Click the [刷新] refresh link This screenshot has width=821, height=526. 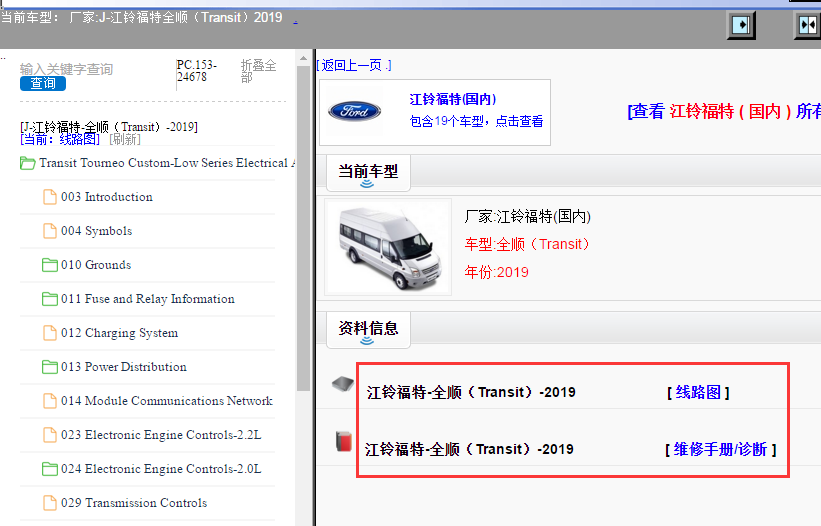(x=125, y=139)
